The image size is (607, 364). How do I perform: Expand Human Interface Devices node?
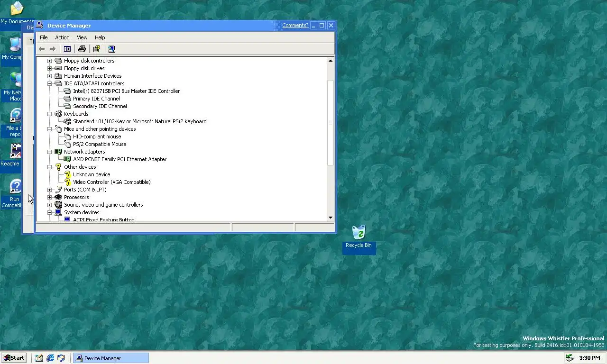[x=49, y=76]
